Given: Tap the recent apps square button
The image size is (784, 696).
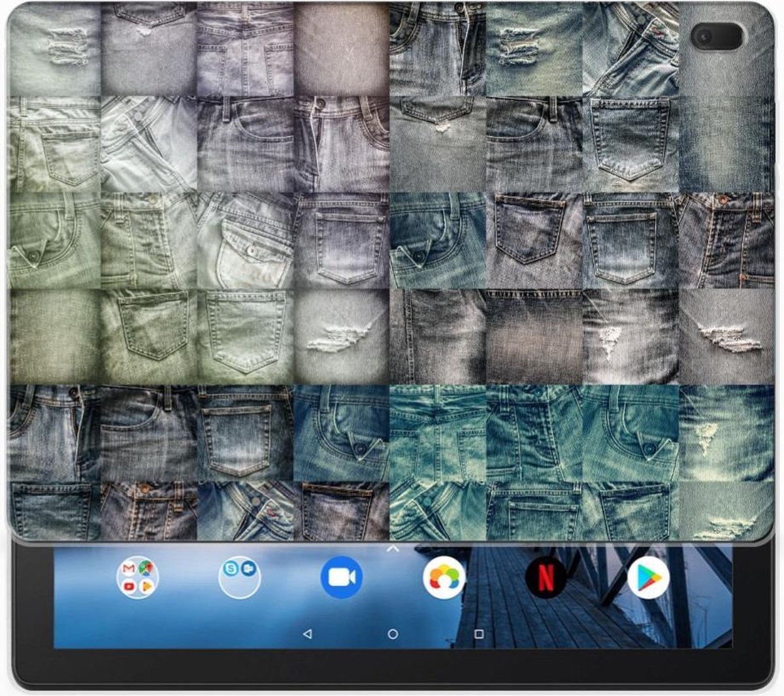Looking at the screenshot, I should [x=479, y=634].
